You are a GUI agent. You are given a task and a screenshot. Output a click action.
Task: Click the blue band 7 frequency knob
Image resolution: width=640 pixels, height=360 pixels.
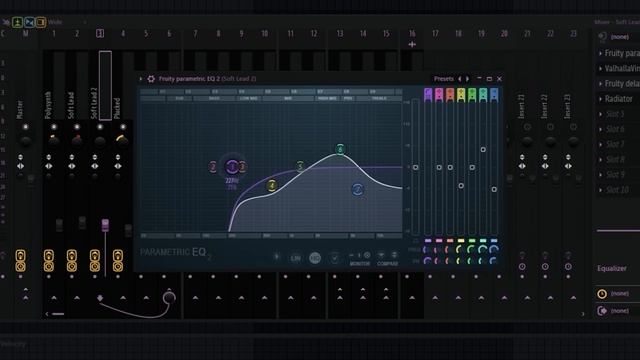tap(493, 249)
